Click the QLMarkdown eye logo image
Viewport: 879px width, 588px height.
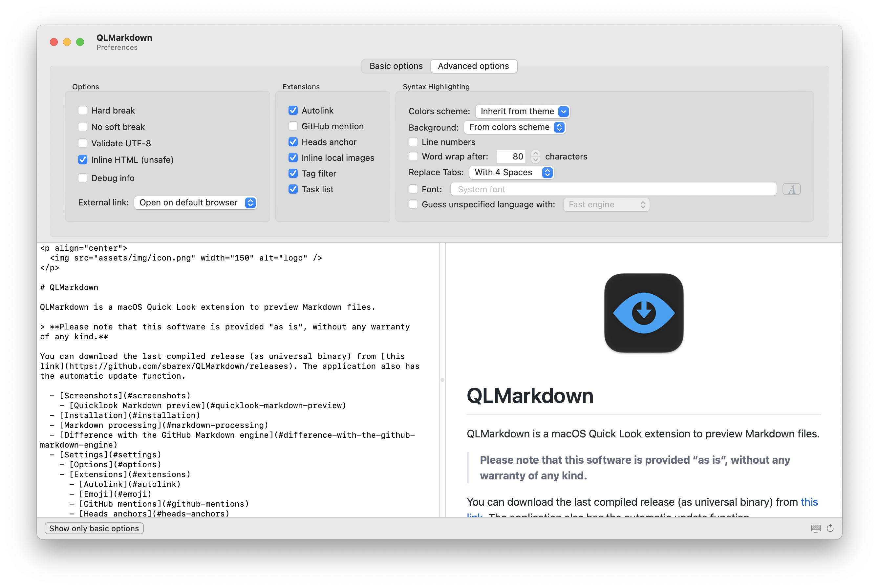click(x=643, y=313)
